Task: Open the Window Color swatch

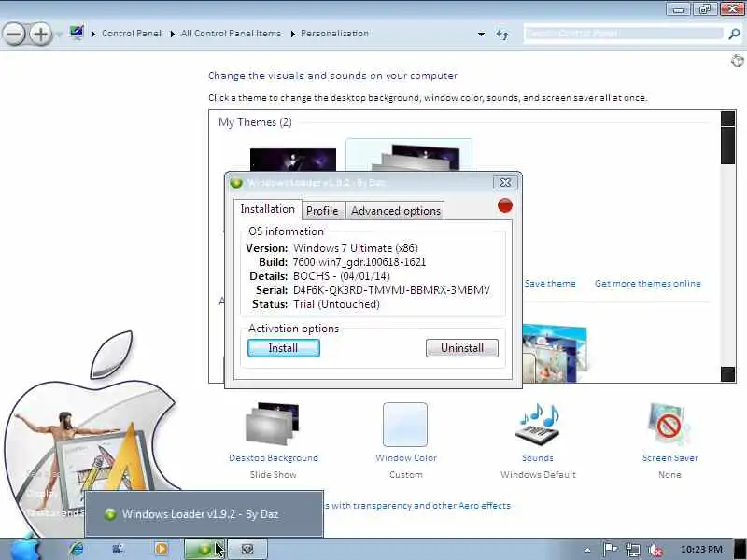Action: pos(405,425)
